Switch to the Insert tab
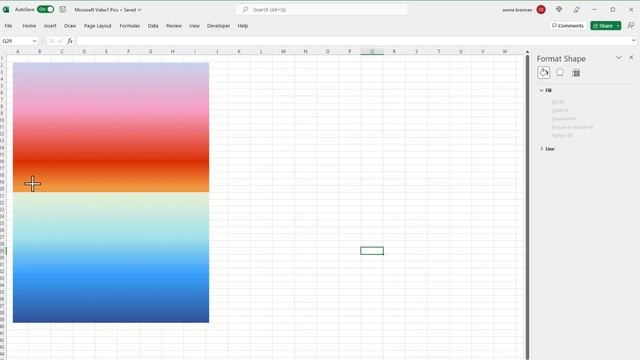Image resolution: width=640 pixels, height=360 pixels. (50, 26)
